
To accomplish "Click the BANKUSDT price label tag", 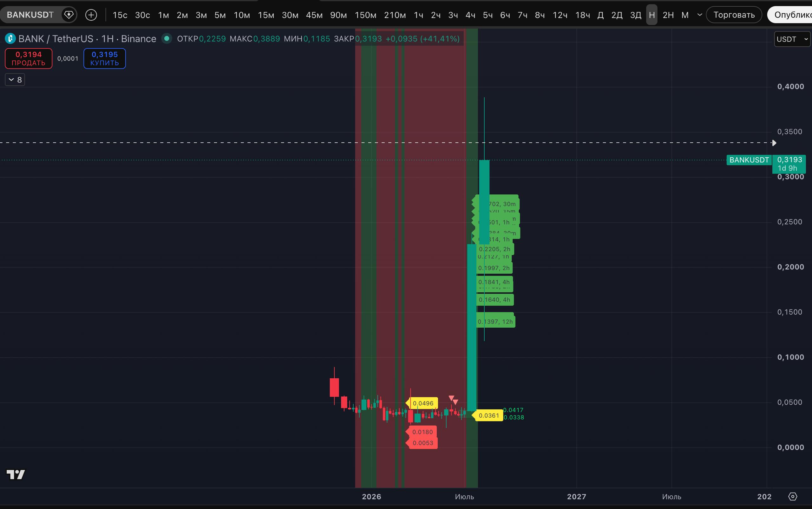I will tap(749, 160).
